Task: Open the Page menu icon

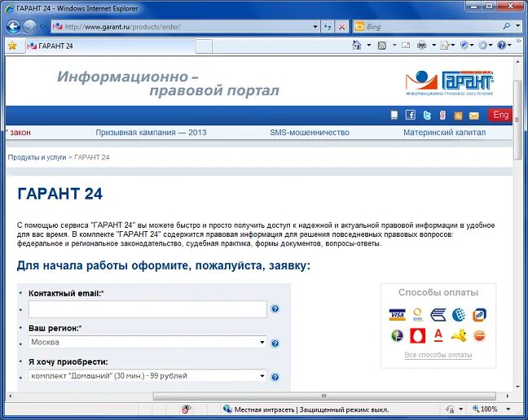Action: [447, 45]
